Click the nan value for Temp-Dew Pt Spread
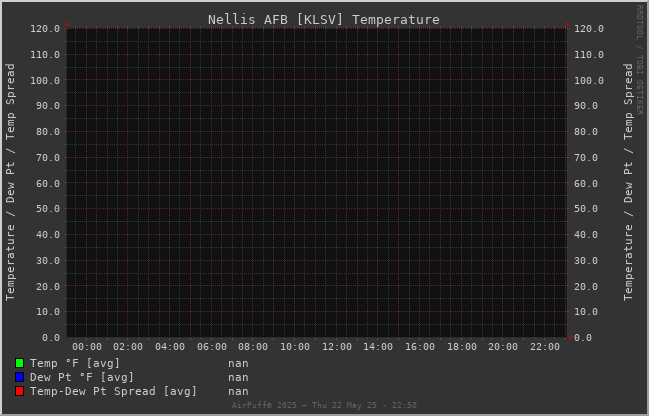649x416 pixels. click(238, 392)
